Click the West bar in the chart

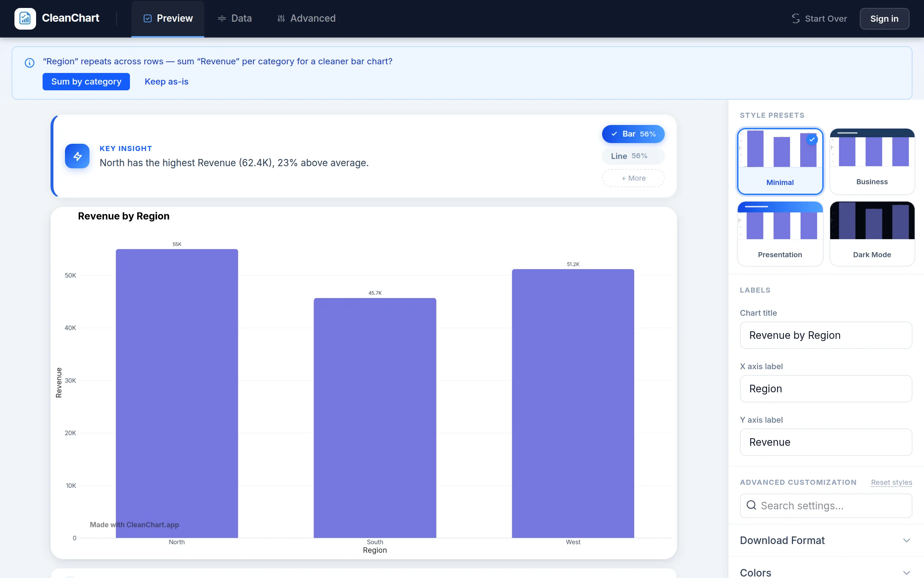click(x=573, y=403)
